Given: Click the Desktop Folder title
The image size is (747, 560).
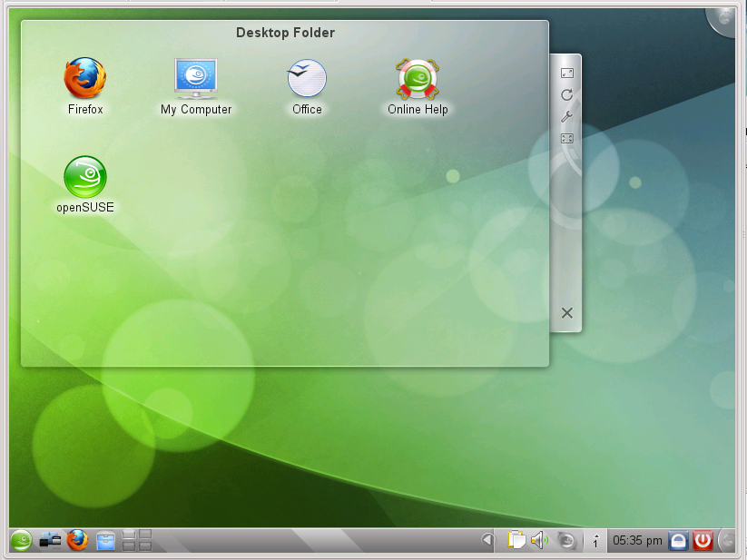Looking at the screenshot, I should click(285, 33).
